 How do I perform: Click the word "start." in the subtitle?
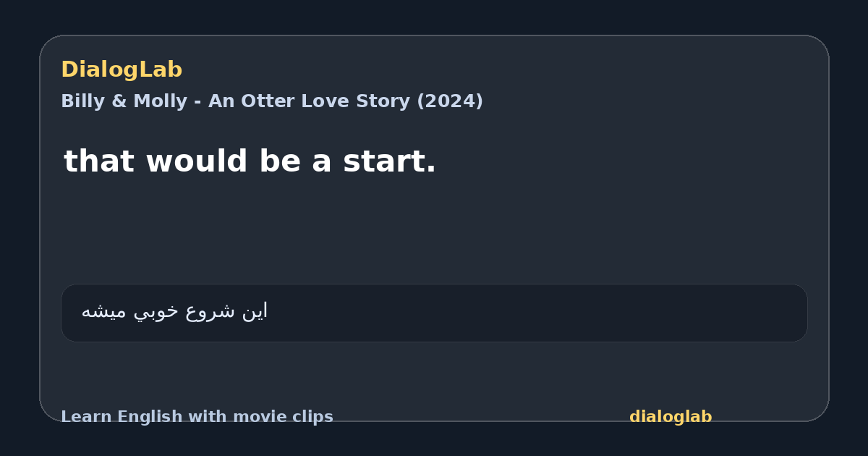click(389, 161)
